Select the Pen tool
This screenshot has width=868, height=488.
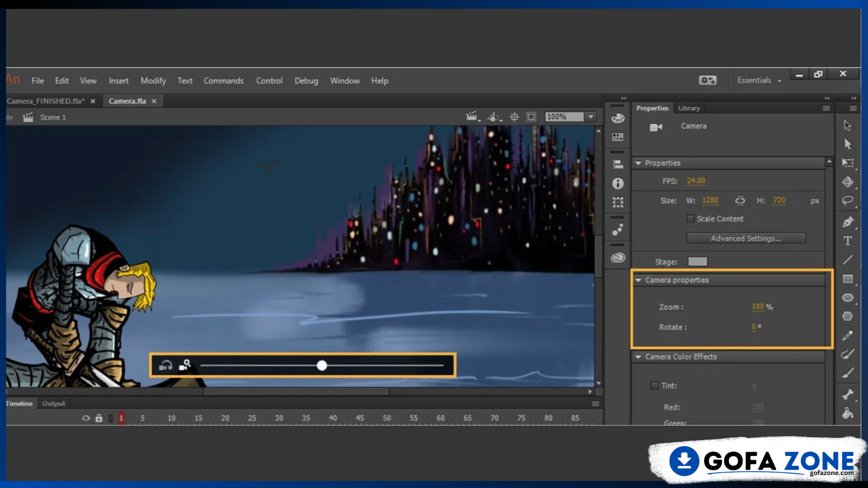(x=848, y=222)
